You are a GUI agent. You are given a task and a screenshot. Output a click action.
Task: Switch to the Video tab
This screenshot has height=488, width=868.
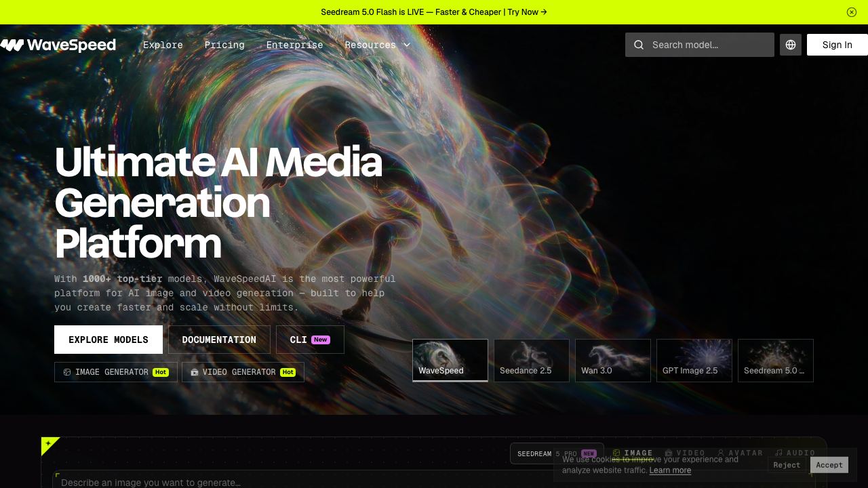pos(685,453)
